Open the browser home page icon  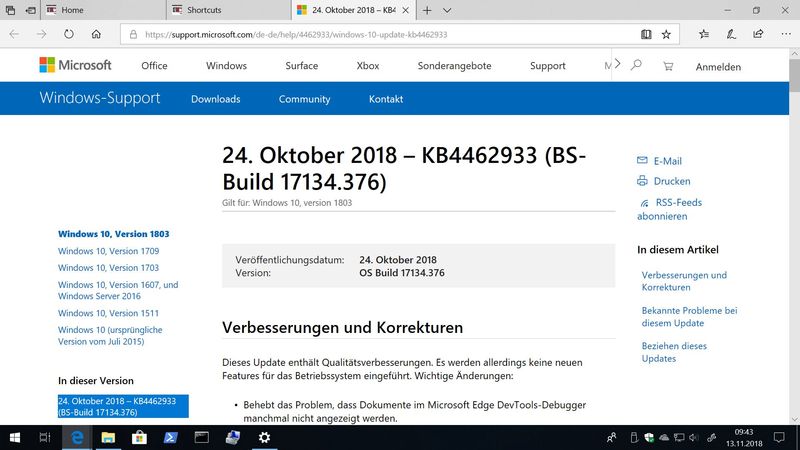point(96,34)
